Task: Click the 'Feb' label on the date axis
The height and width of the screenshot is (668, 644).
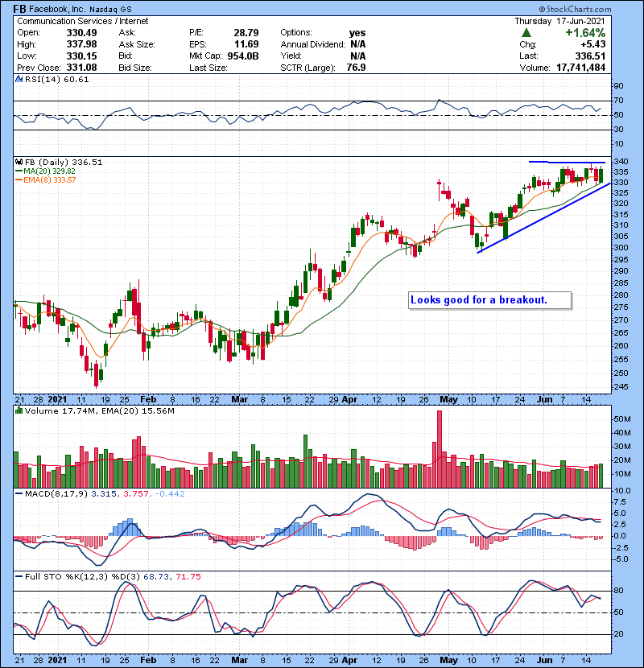Action: [147, 398]
